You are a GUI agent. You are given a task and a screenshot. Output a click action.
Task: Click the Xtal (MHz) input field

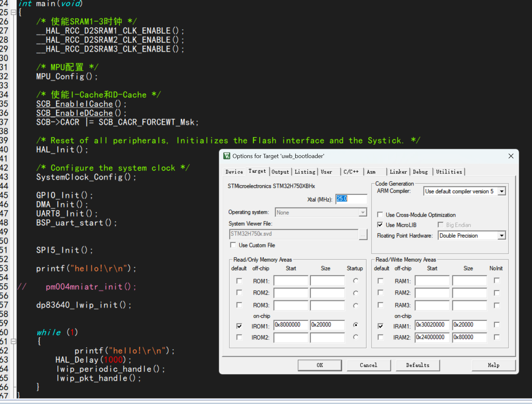pyautogui.click(x=351, y=199)
